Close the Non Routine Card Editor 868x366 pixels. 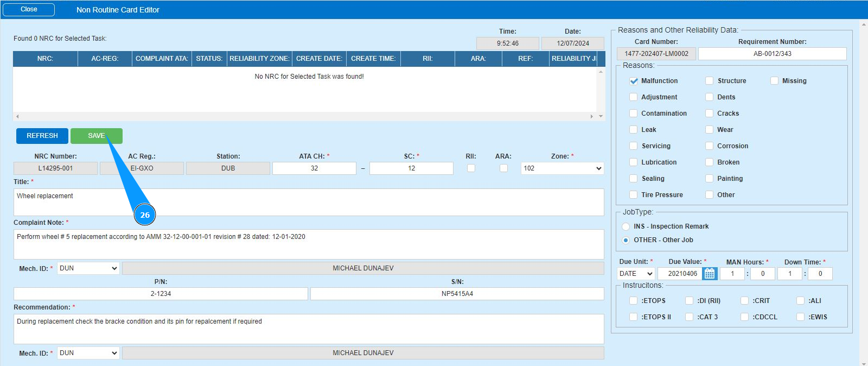pyautogui.click(x=29, y=10)
